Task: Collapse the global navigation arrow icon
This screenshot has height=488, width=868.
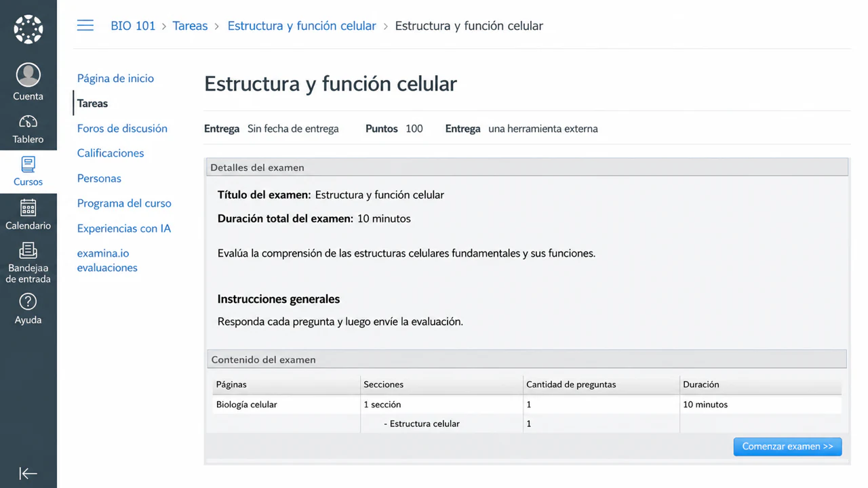Action: pyautogui.click(x=28, y=473)
